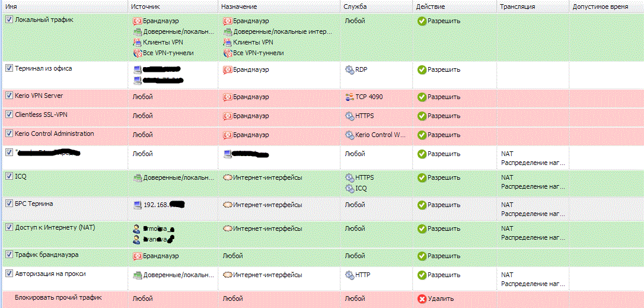Click the computer icon next to 192.168 address
This screenshot has width=644, height=308.
point(137,204)
